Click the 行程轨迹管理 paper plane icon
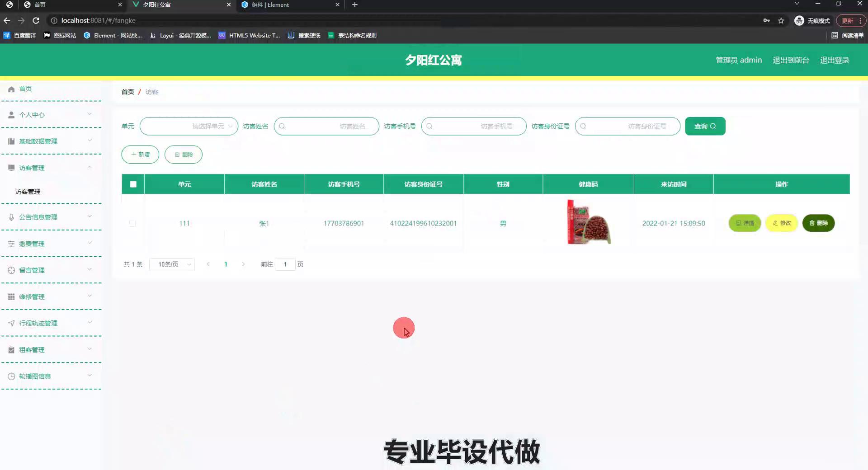Screen dimensions: 868x470 coord(11,323)
